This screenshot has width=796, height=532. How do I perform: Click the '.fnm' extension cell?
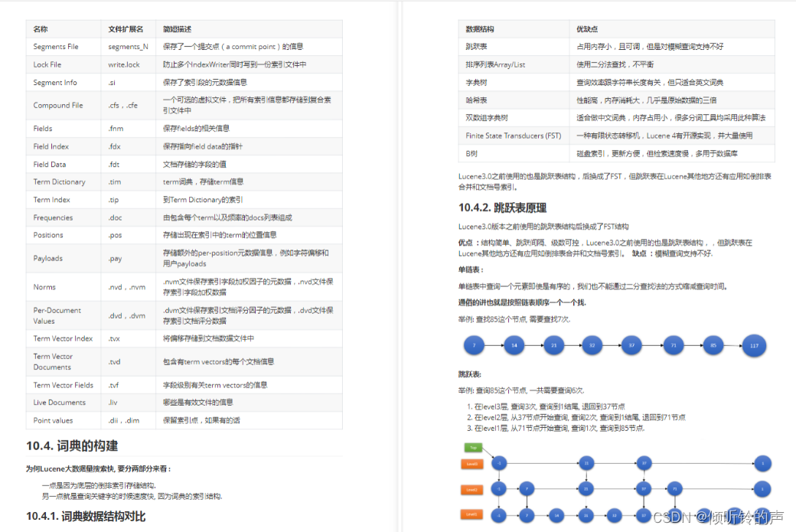128,129
